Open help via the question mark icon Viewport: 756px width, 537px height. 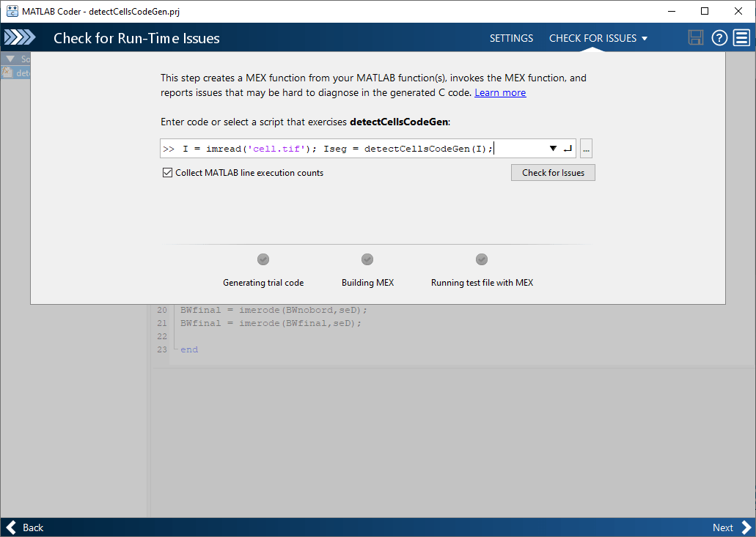click(719, 37)
